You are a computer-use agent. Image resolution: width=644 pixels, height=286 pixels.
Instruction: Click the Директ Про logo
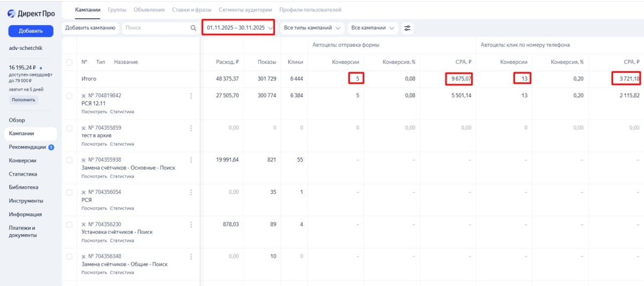(x=31, y=13)
